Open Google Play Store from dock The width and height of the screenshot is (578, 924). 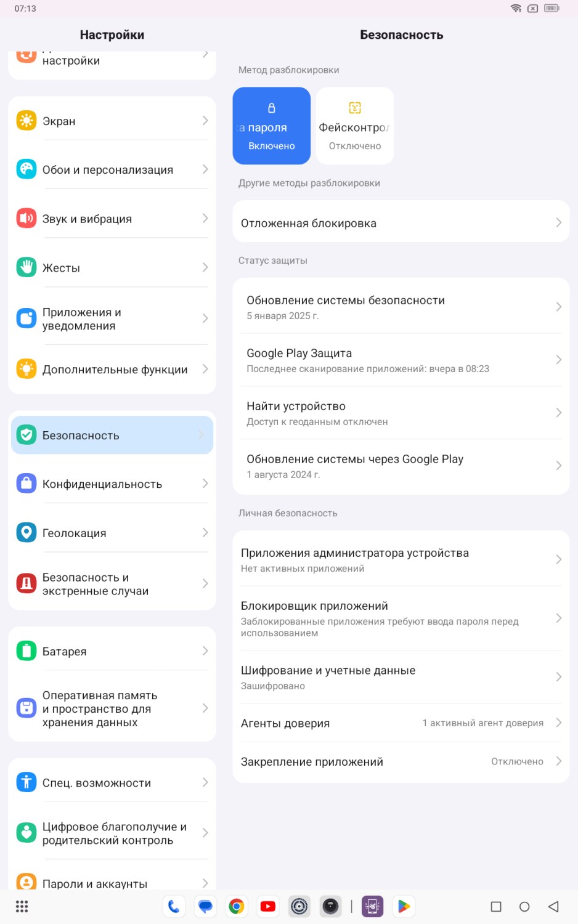tap(404, 906)
